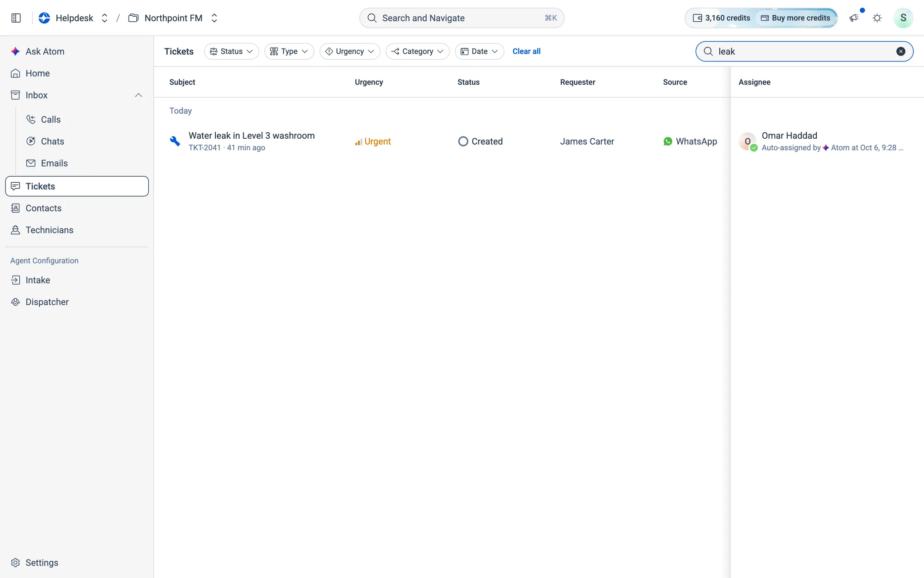This screenshot has width=924, height=578.
Task: Click Omar Haddad's avatar
Action: [748, 141]
